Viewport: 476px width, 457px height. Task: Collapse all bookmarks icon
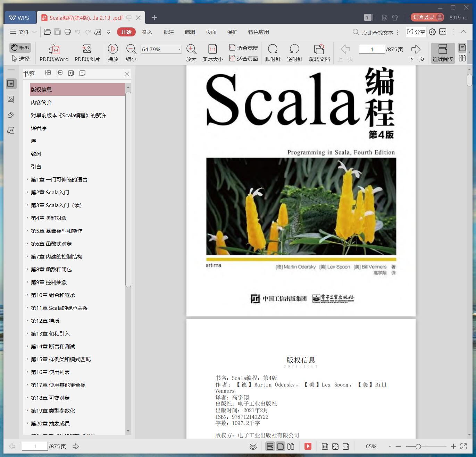pos(60,73)
